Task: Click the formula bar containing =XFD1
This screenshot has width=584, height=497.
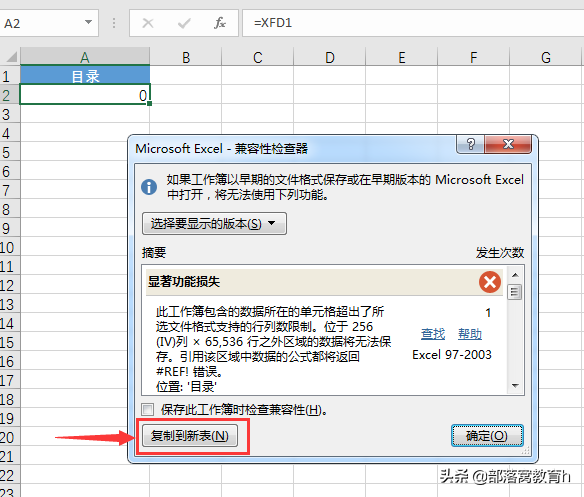Action: [413, 23]
